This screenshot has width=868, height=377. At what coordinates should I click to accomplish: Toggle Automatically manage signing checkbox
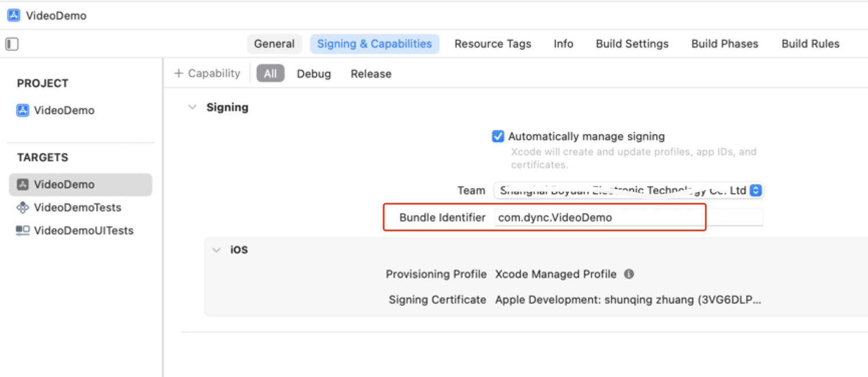pos(498,137)
